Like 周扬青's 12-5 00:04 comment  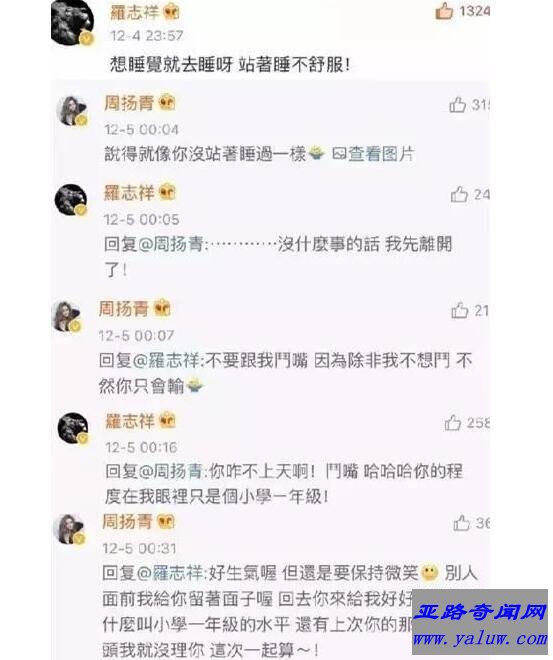(x=457, y=105)
